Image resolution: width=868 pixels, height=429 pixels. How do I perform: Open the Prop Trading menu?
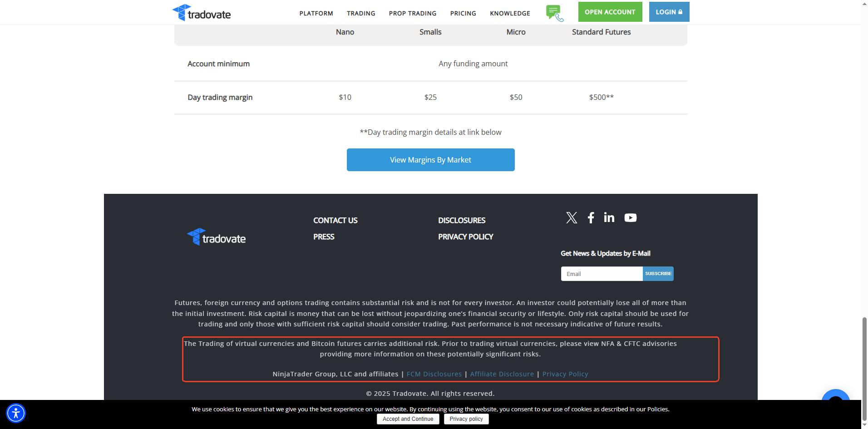pos(413,13)
